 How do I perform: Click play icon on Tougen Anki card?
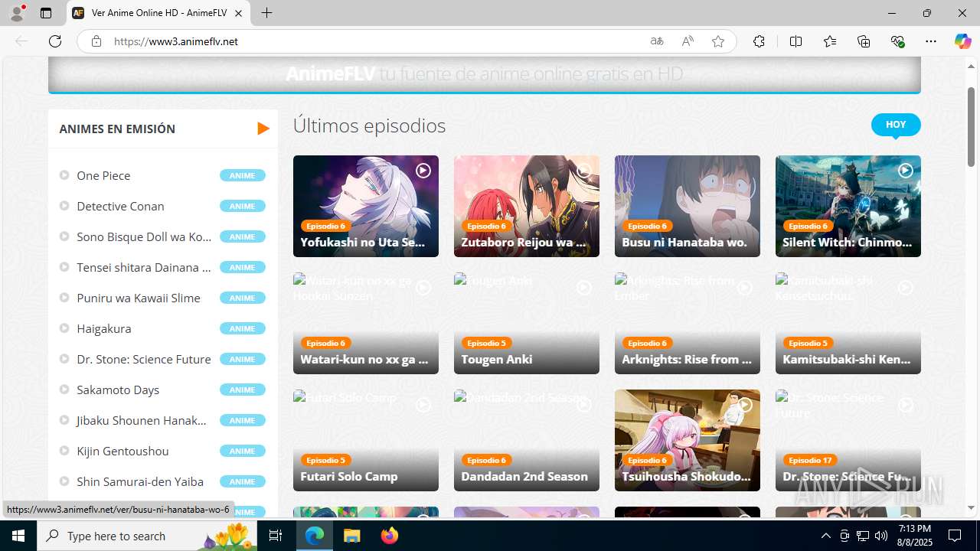click(584, 288)
